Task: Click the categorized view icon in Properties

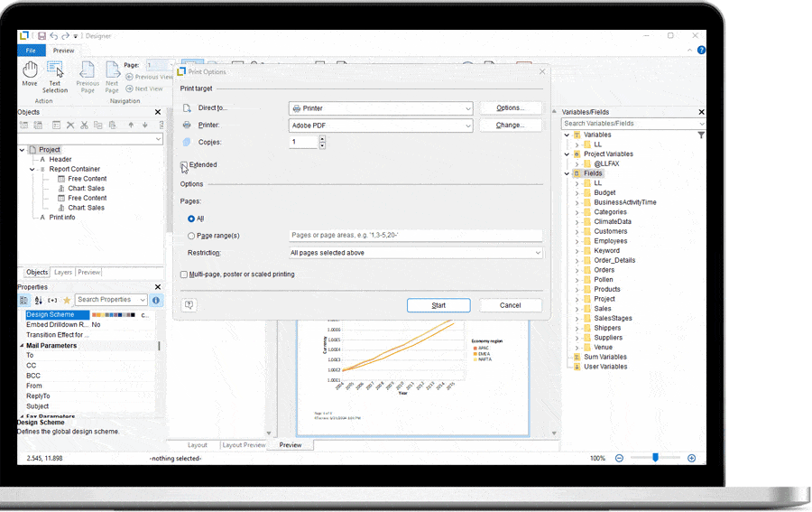Action: [23, 300]
